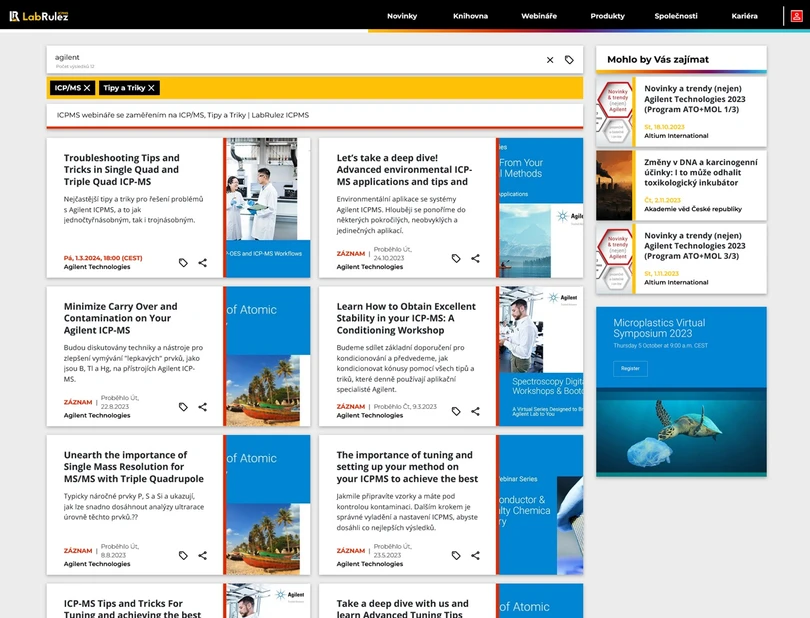810x618 pixels.
Task: Open the Knihovna menu
Action: (470, 16)
